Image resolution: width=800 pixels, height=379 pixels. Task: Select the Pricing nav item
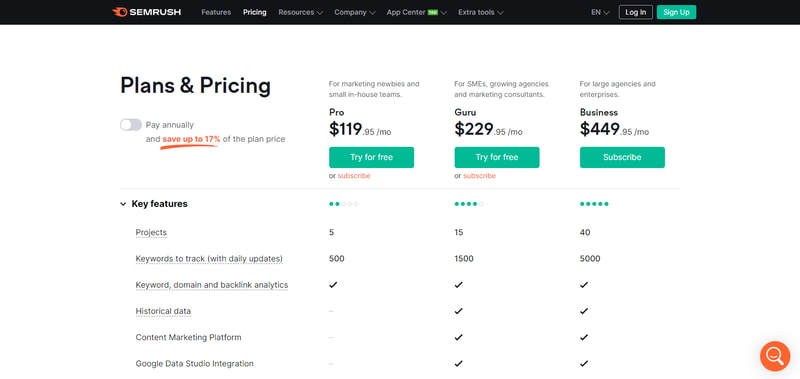pos(255,12)
